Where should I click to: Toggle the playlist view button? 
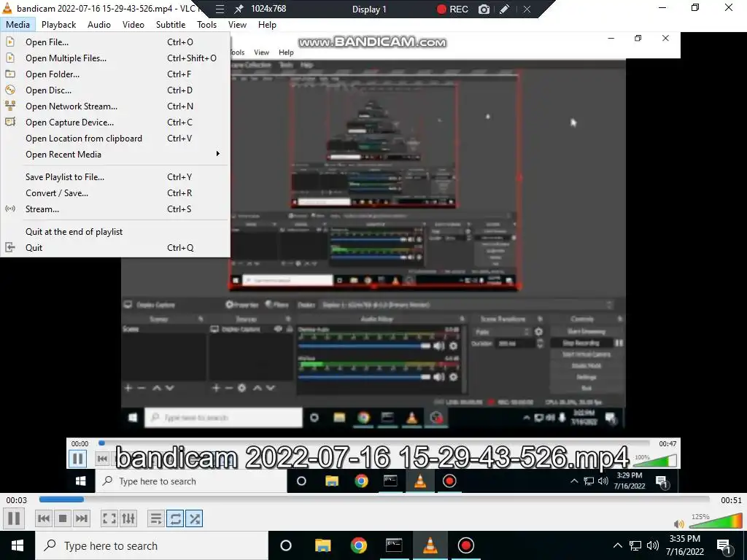(x=156, y=518)
